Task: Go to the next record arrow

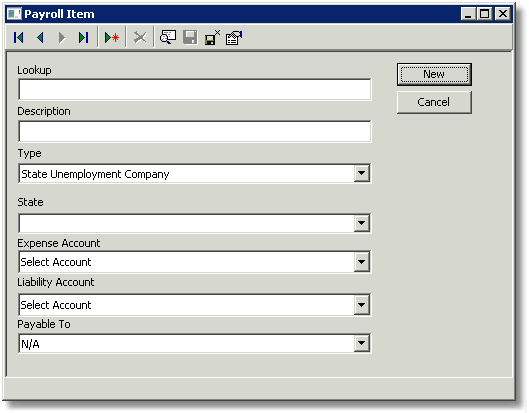Action: click(x=62, y=37)
